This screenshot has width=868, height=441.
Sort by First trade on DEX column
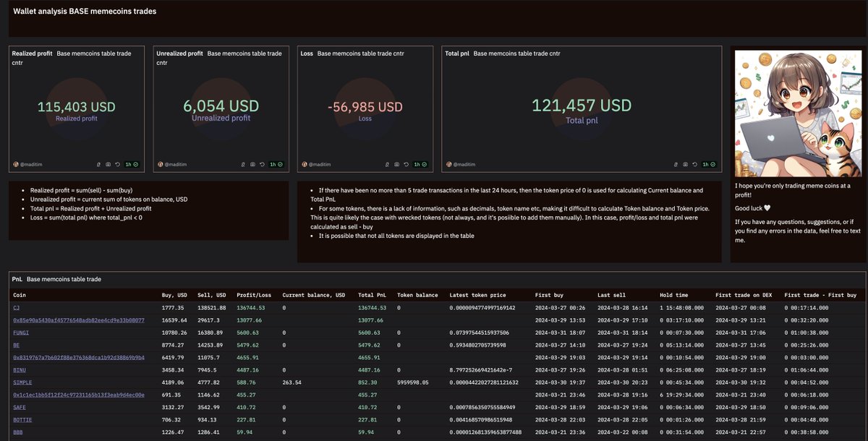point(744,295)
